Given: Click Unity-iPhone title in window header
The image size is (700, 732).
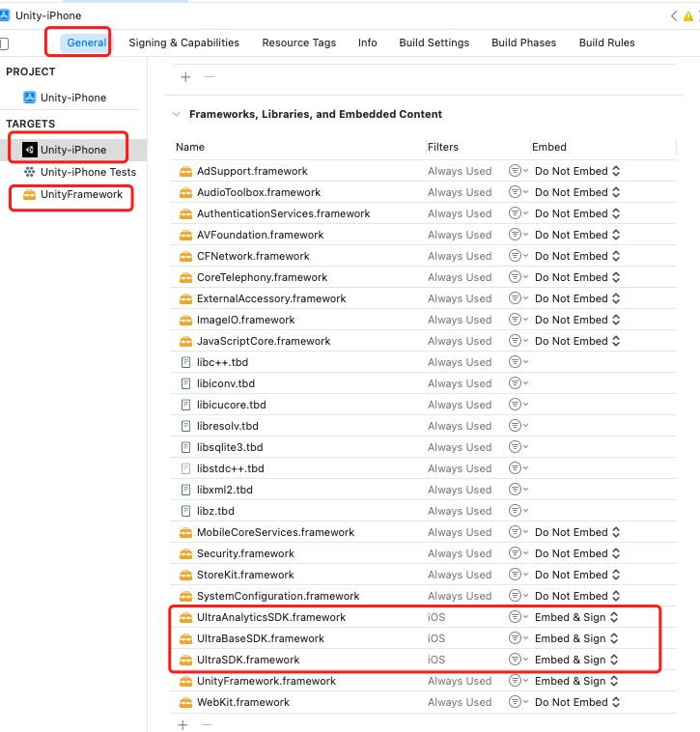Looking at the screenshot, I should (48, 15).
